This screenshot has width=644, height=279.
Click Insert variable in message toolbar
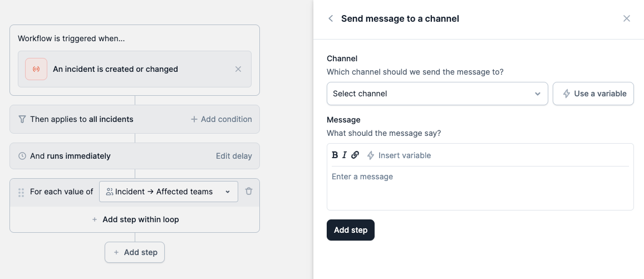(399, 155)
